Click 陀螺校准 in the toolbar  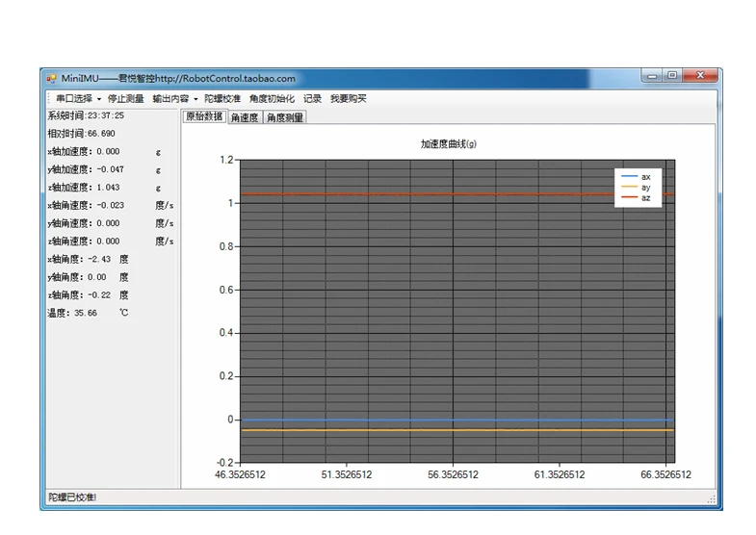223,98
